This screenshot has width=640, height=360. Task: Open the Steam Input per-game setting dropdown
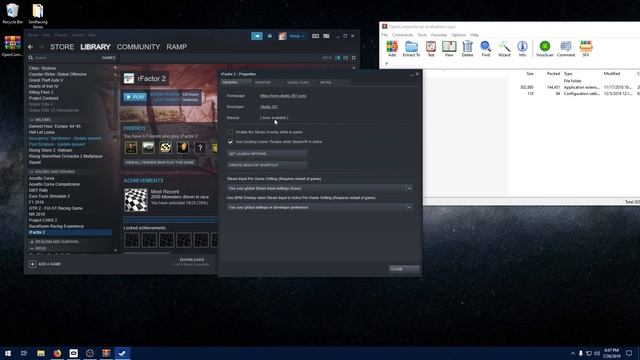point(320,188)
